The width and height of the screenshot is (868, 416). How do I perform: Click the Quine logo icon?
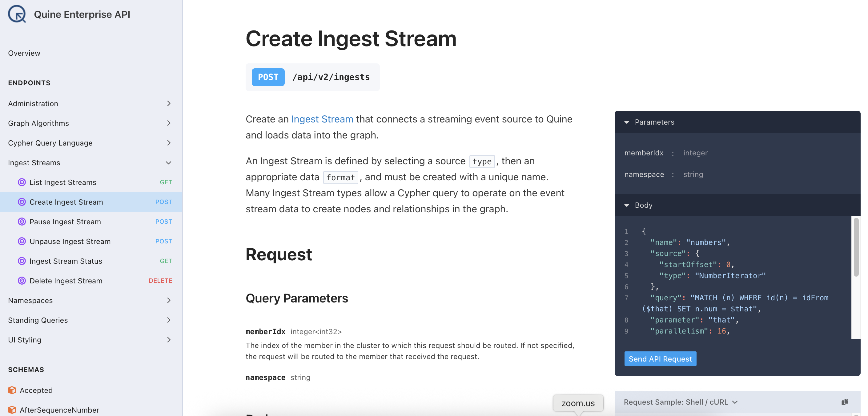click(x=17, y=14)
